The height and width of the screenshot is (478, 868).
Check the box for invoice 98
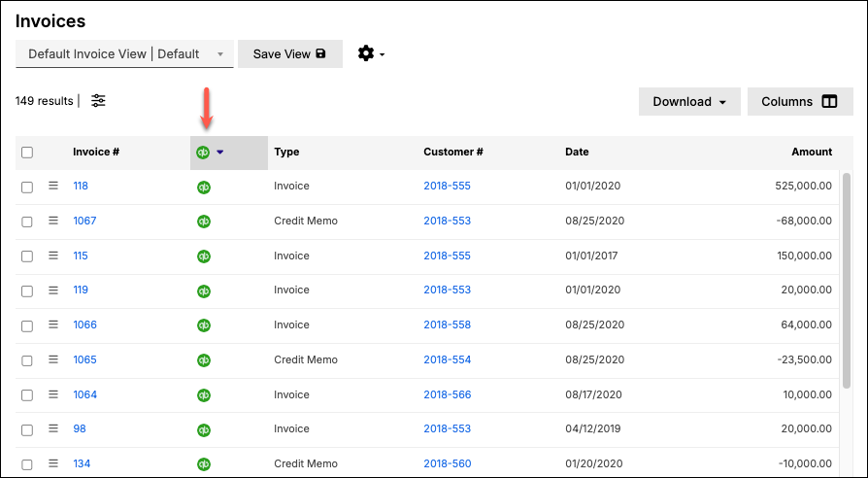(x=27, y=429)
